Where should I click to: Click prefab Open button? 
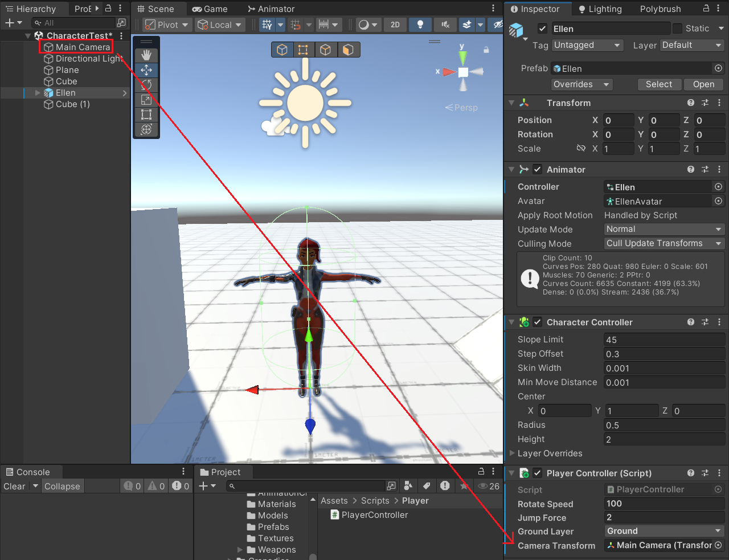click(703, 84)
